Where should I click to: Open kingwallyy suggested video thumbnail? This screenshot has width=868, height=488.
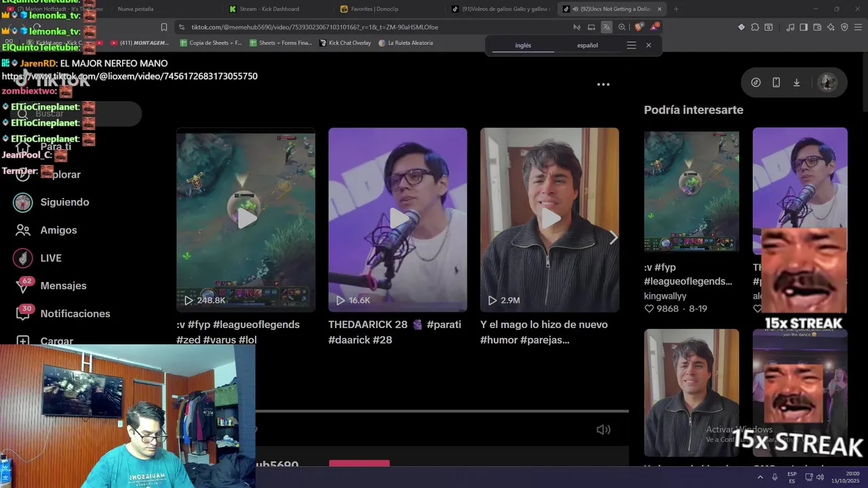pos(691,190)
